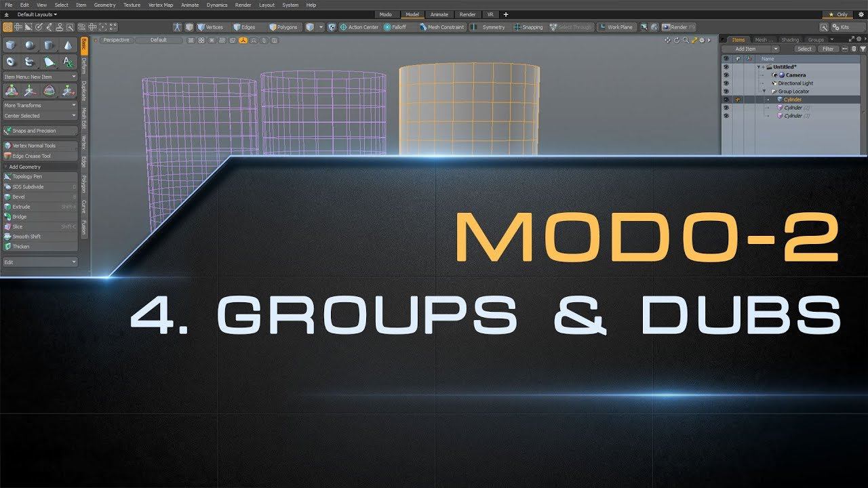
Task: Select the Topology Pen tool
Action: click(40, 176)
